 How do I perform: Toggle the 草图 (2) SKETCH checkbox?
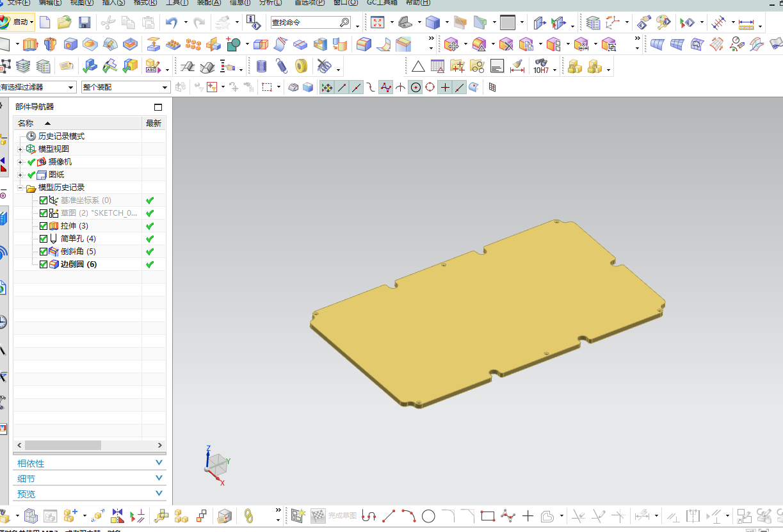[x=44, y=213]
